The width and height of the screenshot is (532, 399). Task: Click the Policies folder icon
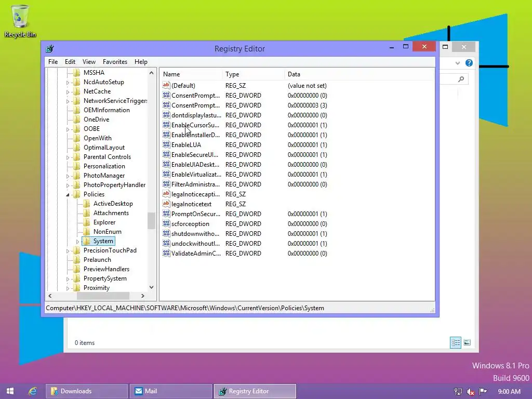(77, 194)
